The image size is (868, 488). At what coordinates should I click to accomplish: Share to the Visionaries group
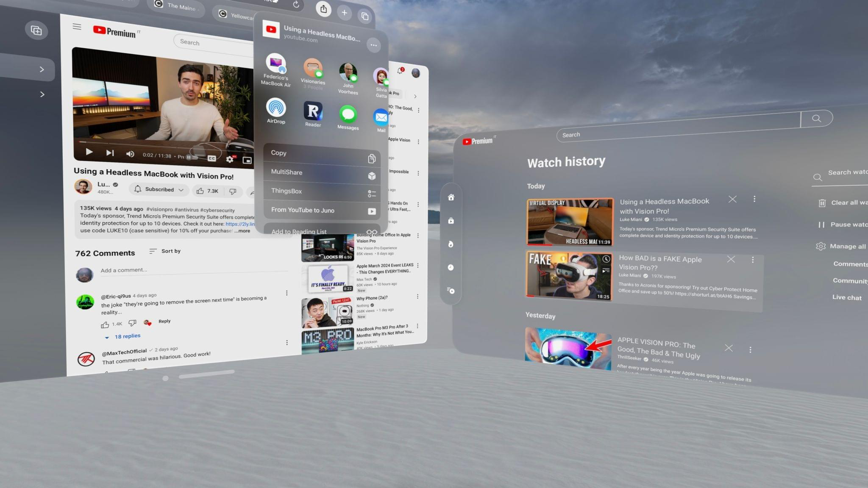[x=313, y=74]
